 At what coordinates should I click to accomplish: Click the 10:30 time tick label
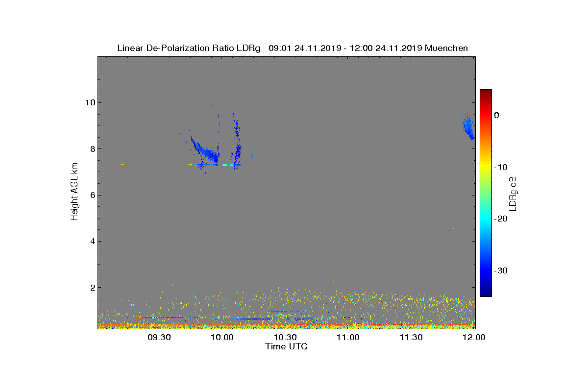[x=286, y=337]
